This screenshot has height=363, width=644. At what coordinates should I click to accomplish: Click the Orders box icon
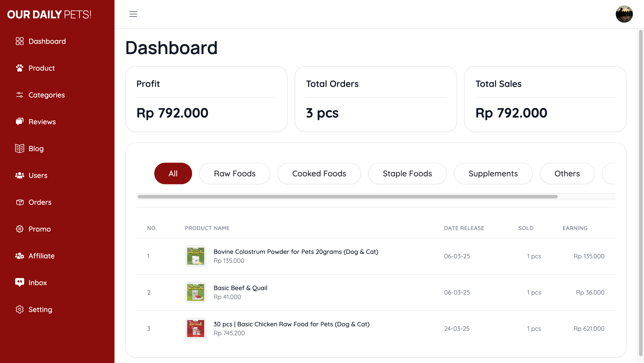[x=19, y=202]
